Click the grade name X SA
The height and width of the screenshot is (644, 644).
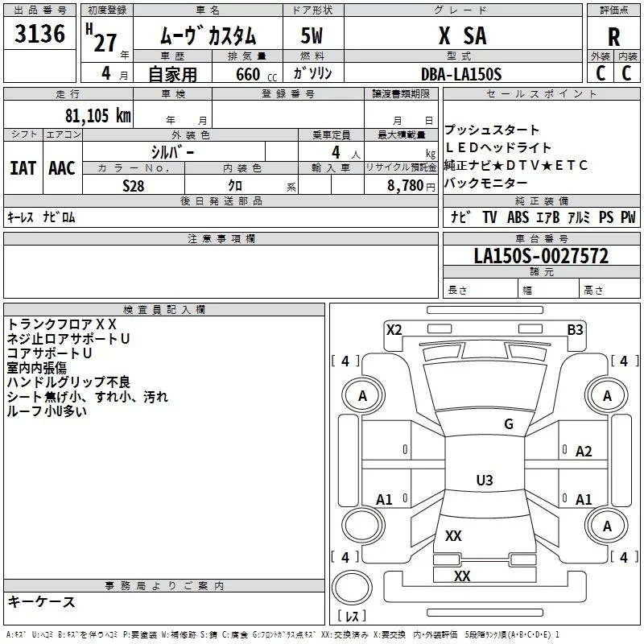point(460,37)
